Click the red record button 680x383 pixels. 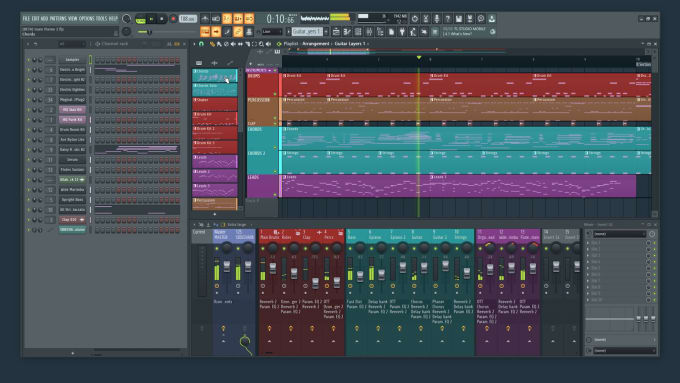(x=173, y=19)
